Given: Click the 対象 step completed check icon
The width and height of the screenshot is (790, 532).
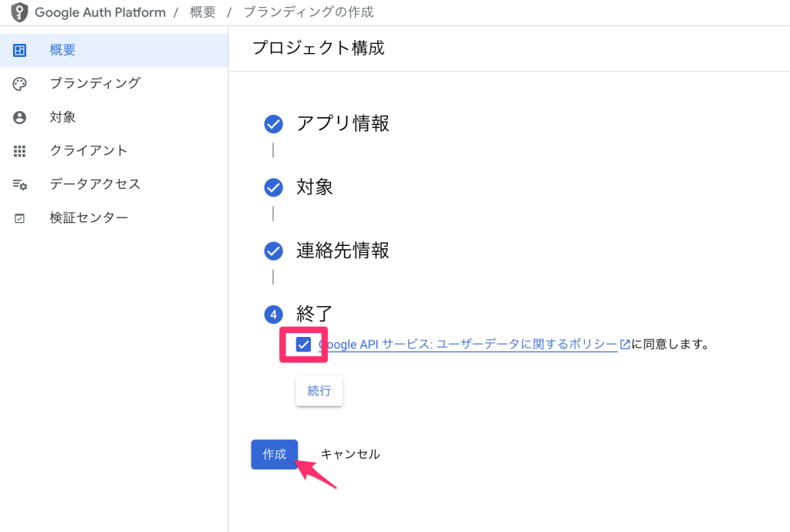Looking at the screenshot, I should pyautogui.click(x=274, y=187).
